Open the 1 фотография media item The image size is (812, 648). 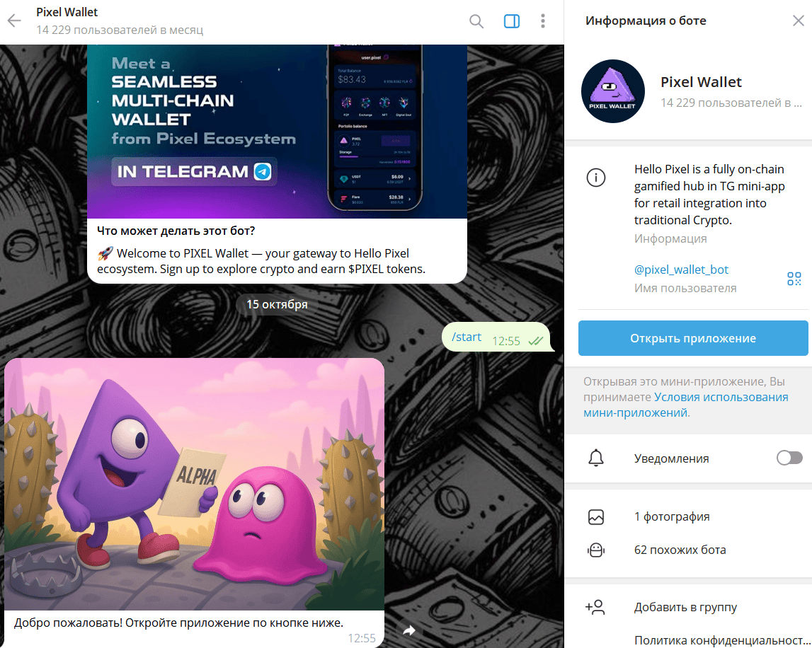click(671, 517)
